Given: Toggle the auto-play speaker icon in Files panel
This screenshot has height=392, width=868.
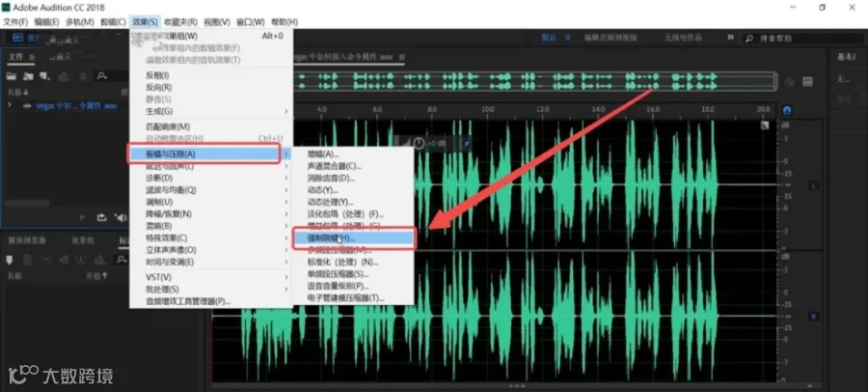Looking at the screenshot, I should [120, 217].
